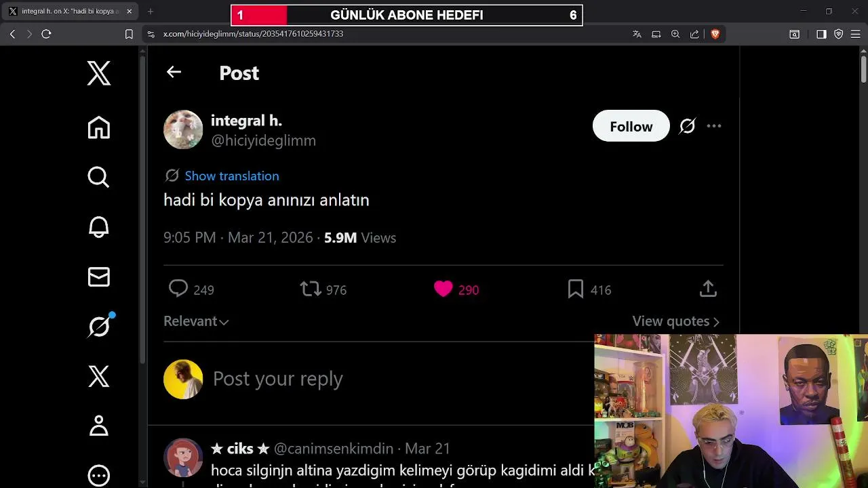Open the Explore search icon in sidebar

click(x=99, y=177)
